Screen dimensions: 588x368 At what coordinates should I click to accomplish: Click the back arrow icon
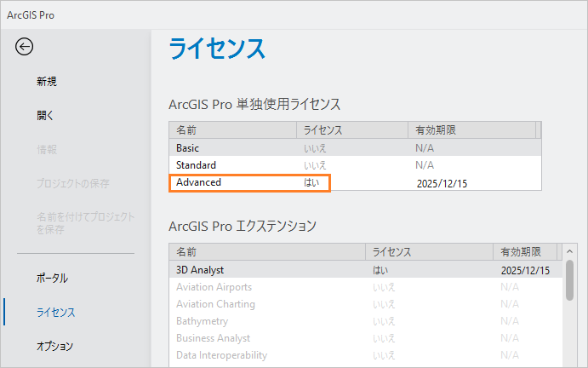pos(24,47)
